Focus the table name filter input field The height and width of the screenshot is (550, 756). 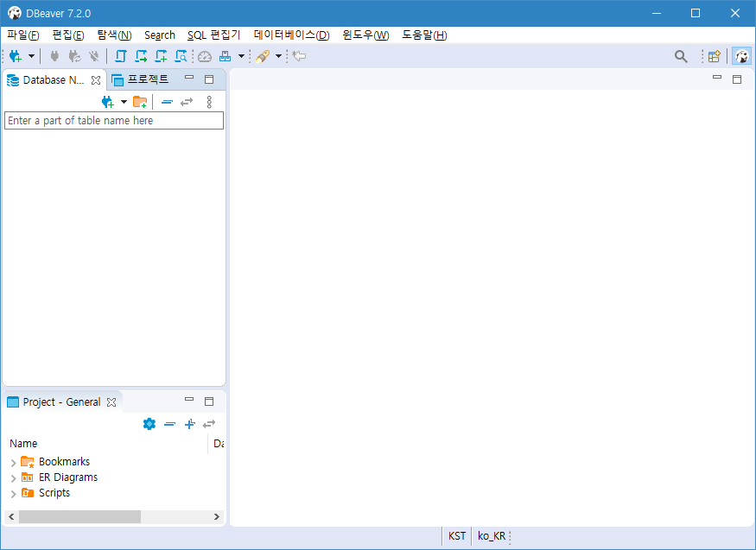(114, 120)
